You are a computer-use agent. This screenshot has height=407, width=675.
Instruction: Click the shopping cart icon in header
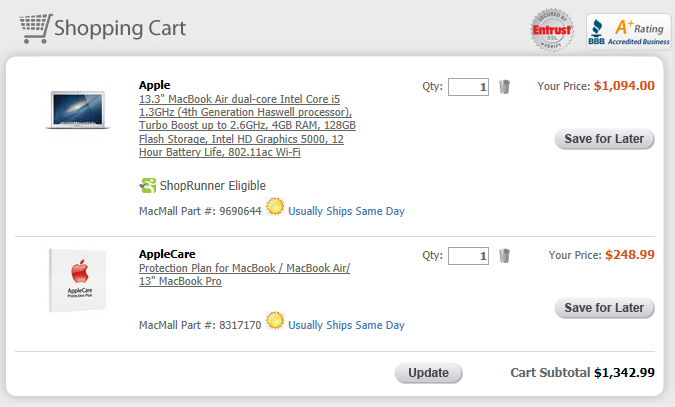click(35, 28)
